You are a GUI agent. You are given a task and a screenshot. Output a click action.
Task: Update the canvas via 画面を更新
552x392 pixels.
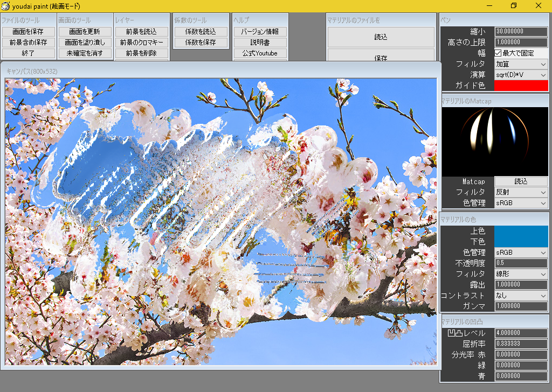coord(85,32)
